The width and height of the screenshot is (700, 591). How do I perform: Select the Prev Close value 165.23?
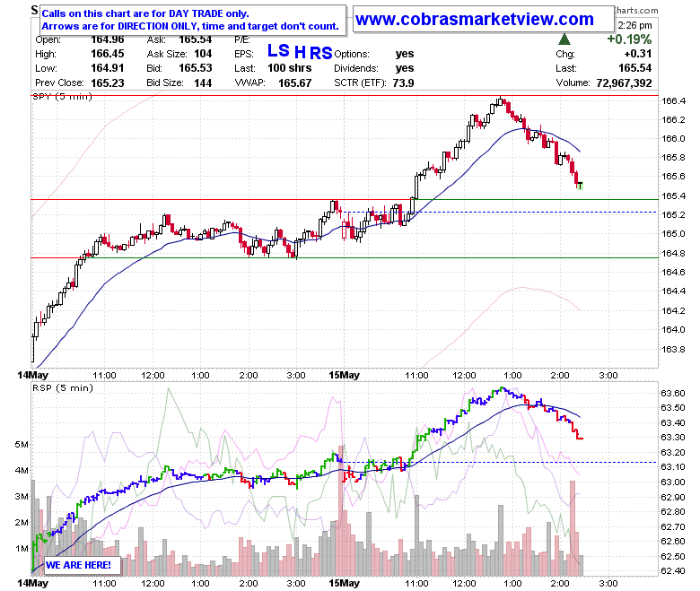pyautogui.click(x=108, y=83)
